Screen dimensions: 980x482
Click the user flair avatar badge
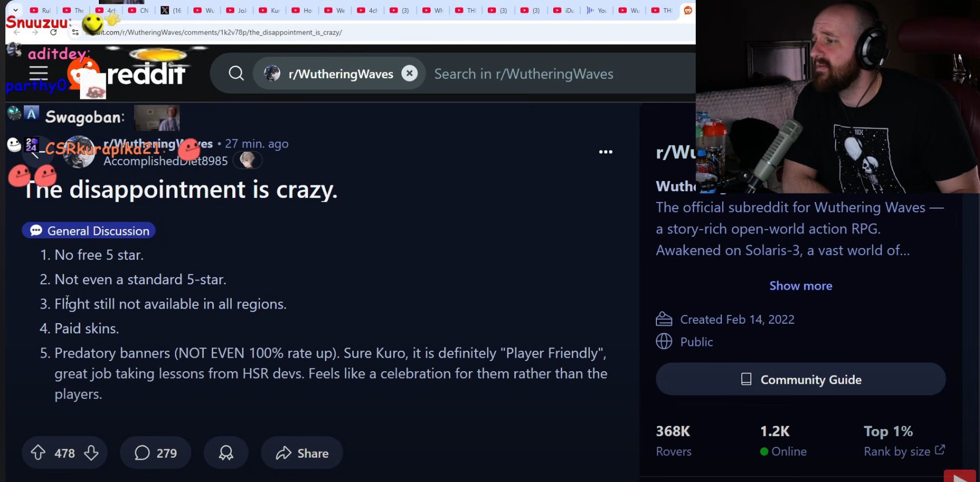(x=247, y=160)
